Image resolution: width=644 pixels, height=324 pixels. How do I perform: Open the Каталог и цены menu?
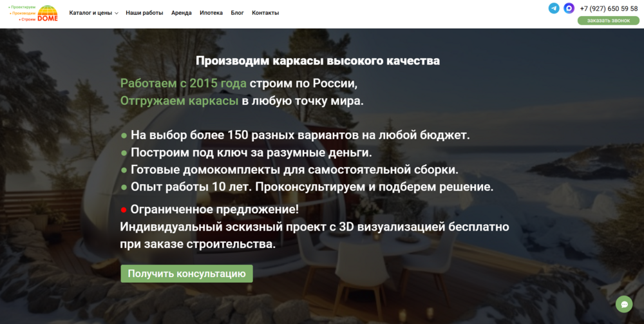[x=90, y=13]
